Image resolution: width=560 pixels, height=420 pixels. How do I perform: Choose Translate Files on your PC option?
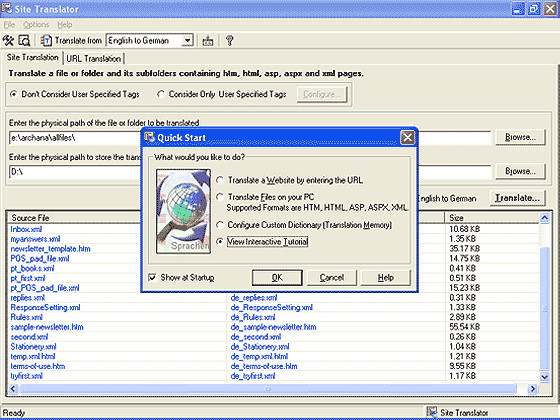[220, 197]
